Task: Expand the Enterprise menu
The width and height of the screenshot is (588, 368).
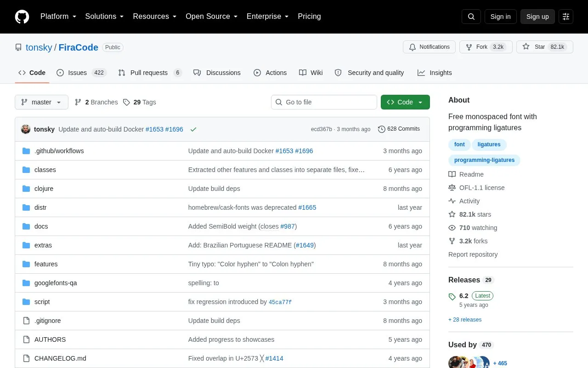Action: [x=268, y=17]
